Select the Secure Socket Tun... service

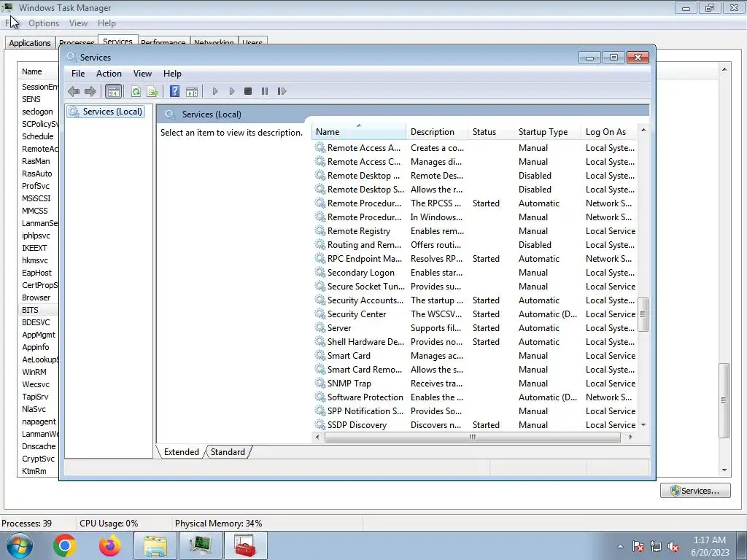(476, 286)
